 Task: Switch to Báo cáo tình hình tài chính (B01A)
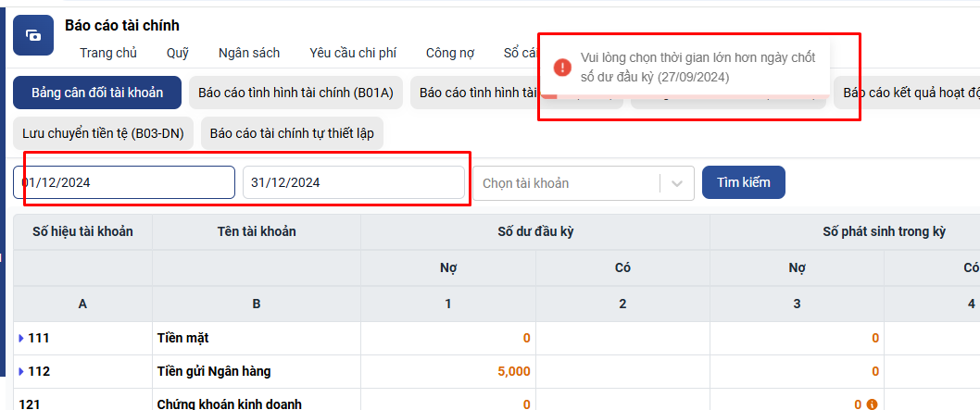[295, 93]
